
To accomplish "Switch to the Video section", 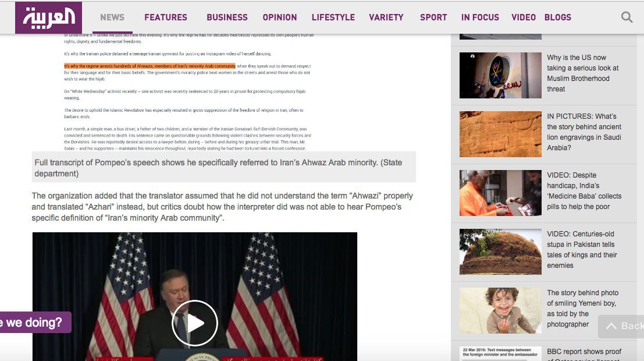I will (x=523, y=17).
